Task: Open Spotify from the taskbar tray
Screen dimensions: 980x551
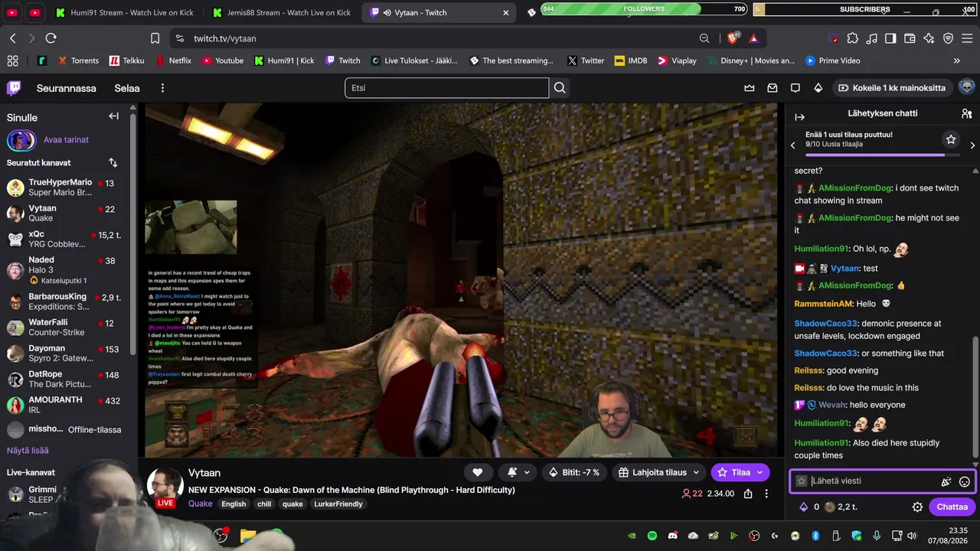Action: coord(652,536)
